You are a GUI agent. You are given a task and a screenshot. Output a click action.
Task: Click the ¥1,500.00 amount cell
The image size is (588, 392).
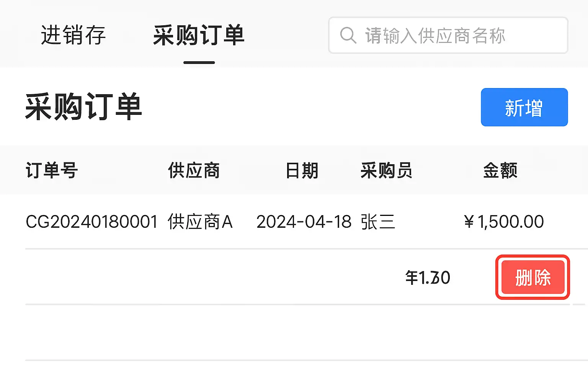coord(504,222)
